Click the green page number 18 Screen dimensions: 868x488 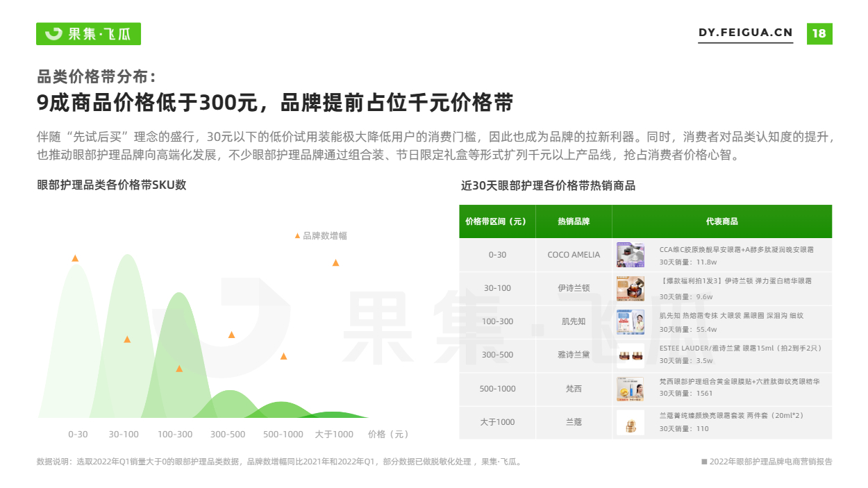[x=819, y=33]
